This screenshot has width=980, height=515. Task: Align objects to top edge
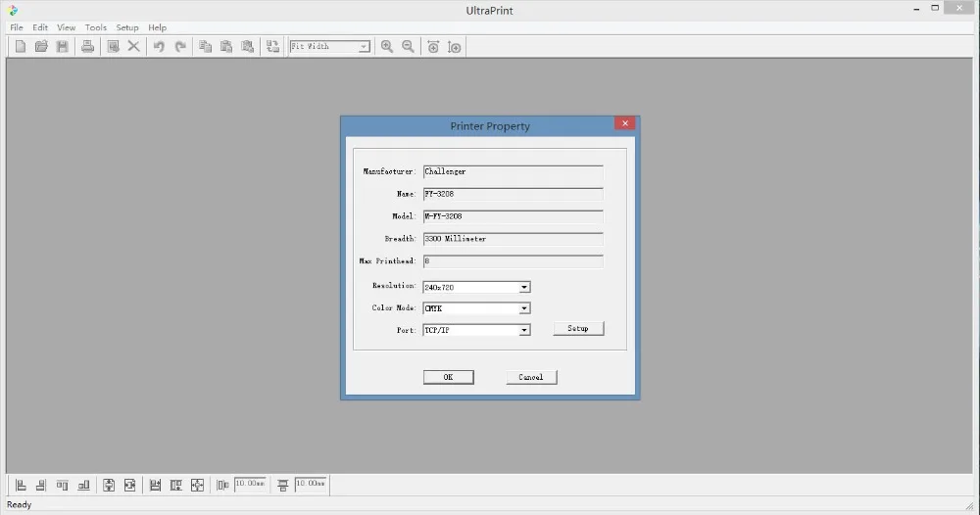point(62,485)
